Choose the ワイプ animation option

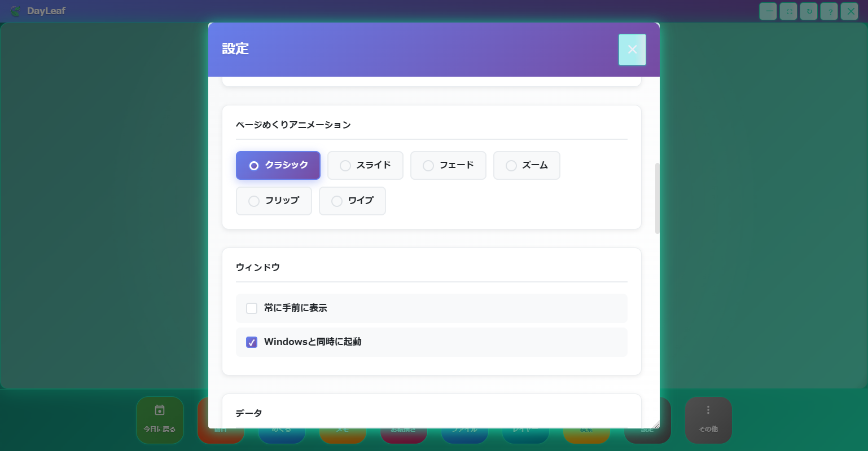[x=352, y=201]
